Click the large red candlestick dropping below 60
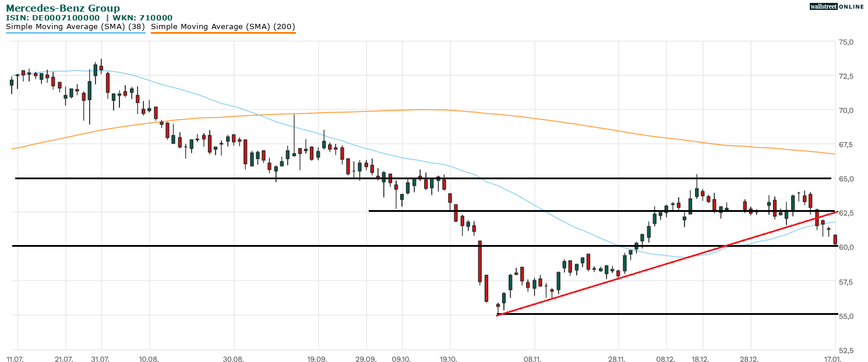Viewport: 868px width, 362px height. [480, 261]
